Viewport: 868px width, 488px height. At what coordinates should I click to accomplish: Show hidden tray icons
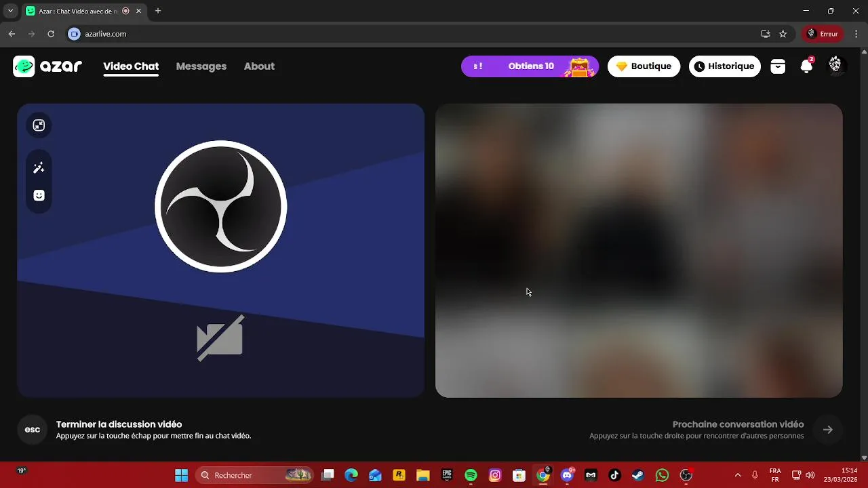(738, 475)
